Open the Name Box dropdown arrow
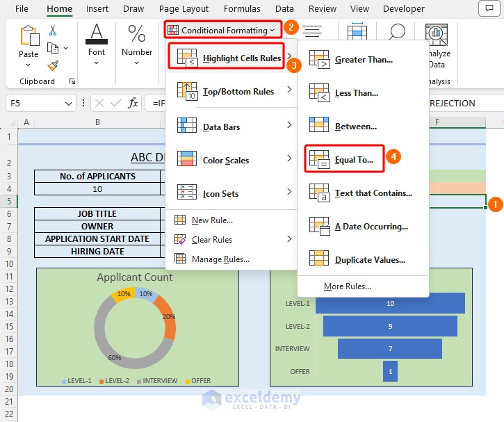Screen dimensions: 504x422 [68, 104]
